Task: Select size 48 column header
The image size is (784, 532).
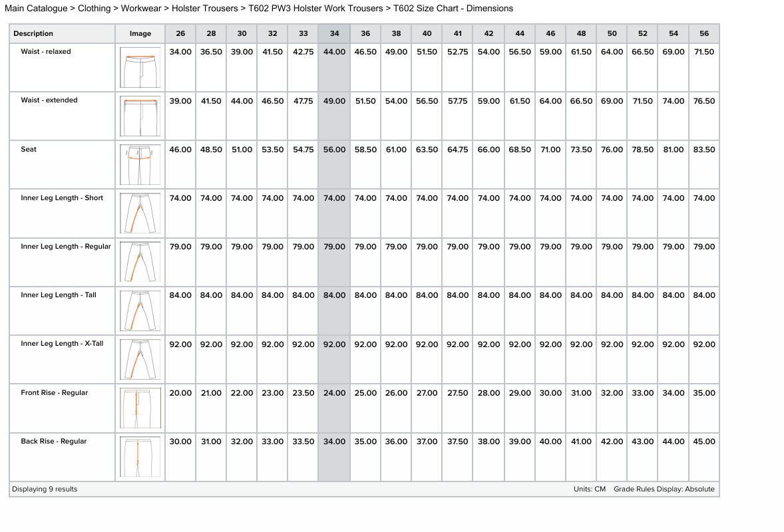Action: pyautogui.click(x=581, y=33)
